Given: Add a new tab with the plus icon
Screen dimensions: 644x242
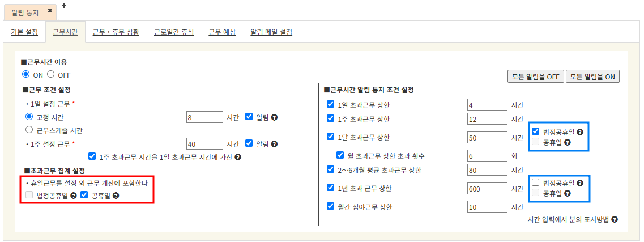Looking at the screenshot, I should point(63,6).
